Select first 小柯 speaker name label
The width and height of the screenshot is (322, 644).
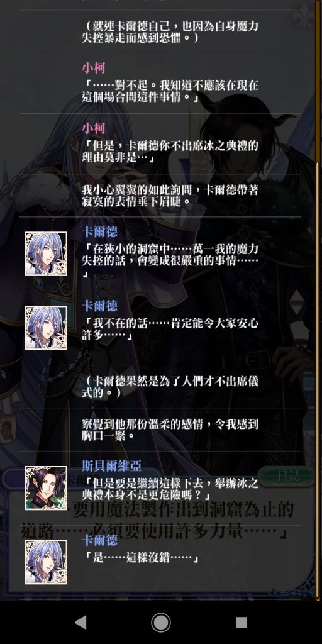pyautogui.click(x=93, y=68)
